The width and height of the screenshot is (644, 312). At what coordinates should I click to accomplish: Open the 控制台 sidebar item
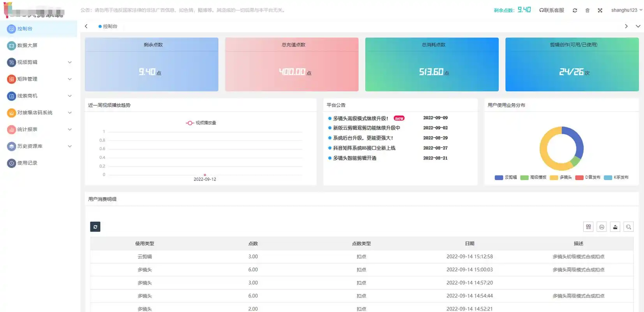[39, 29]
